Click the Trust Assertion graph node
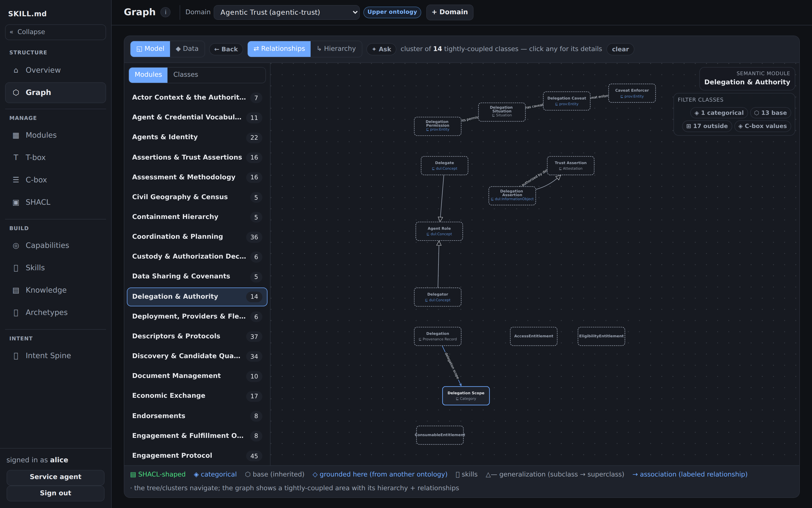 [570, 166]
